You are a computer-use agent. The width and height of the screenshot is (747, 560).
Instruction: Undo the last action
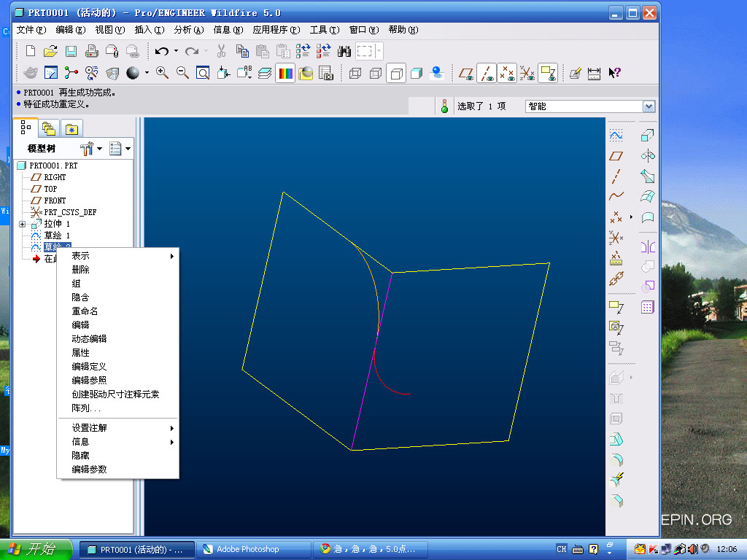[162, 50]
